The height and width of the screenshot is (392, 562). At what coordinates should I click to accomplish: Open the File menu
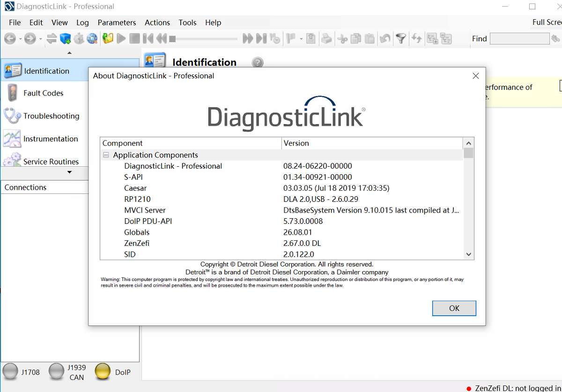pyautogui.click(x=15, y=22)
